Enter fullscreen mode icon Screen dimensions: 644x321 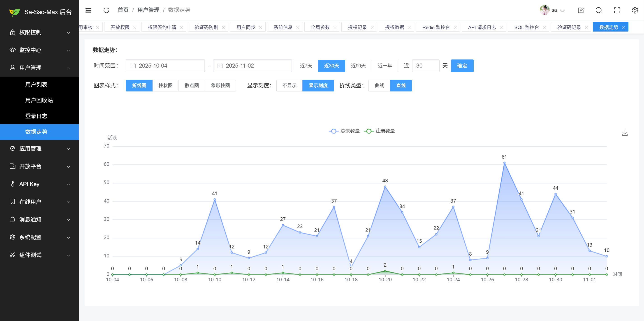click(x=617, y=10)
